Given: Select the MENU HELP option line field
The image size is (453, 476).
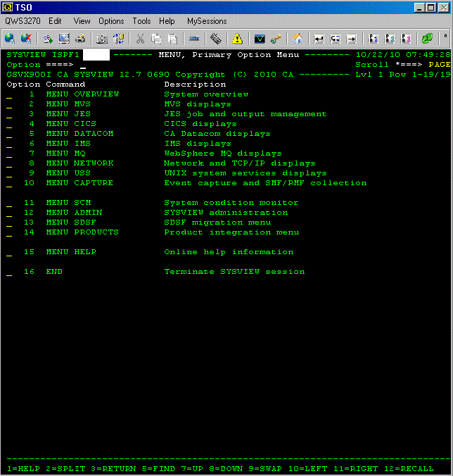Looking at the screenshot, I should pyautogui.click(x=10, y=252).
